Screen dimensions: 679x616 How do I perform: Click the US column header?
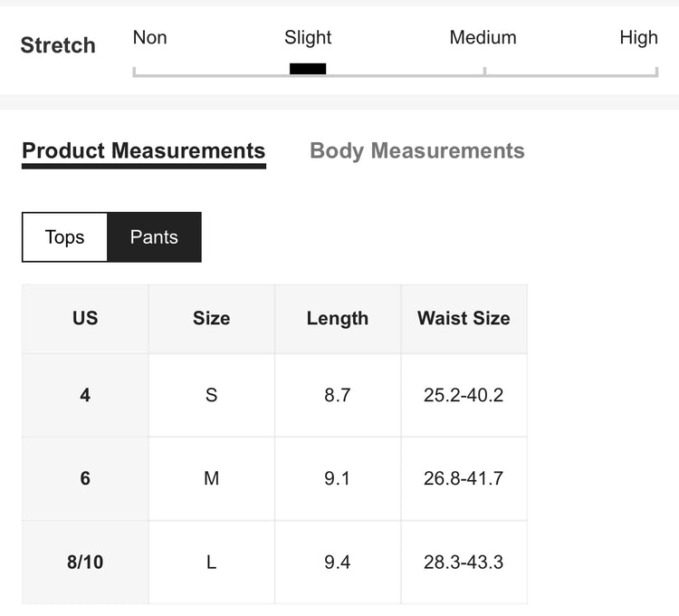(x=85, y=319)
